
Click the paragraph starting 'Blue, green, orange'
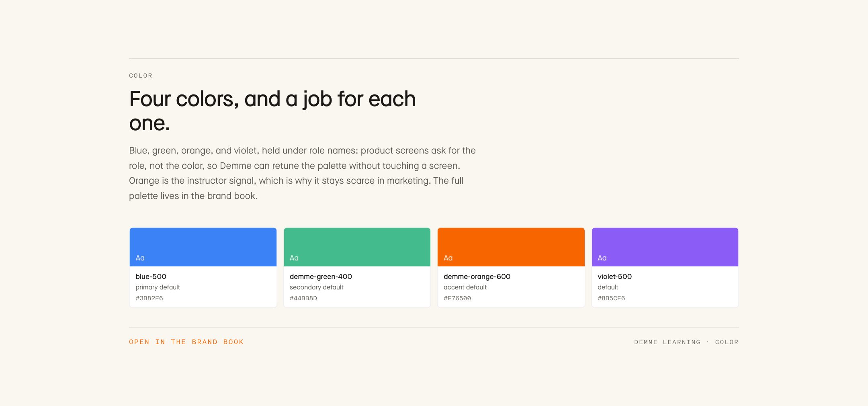[x=302, y=173]
